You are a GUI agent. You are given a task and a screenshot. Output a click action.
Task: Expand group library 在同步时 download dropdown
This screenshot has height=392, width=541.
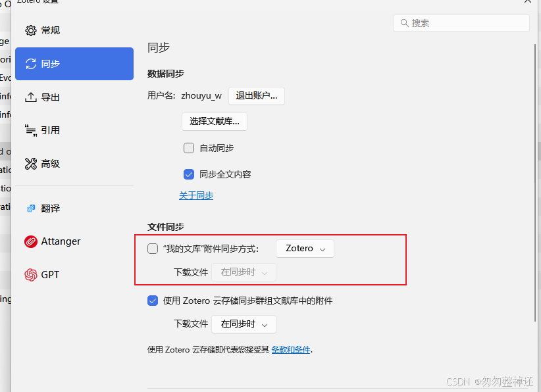244,324
